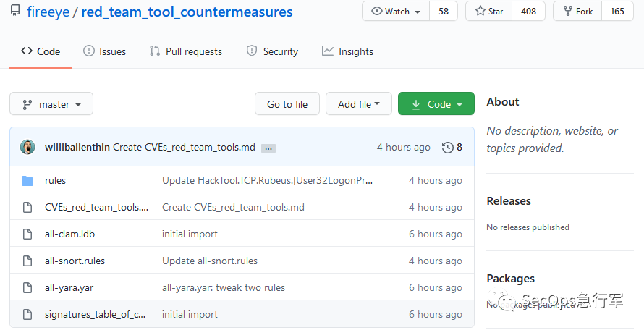Open the Insights tab
The image size is (644, 330).
347,51
